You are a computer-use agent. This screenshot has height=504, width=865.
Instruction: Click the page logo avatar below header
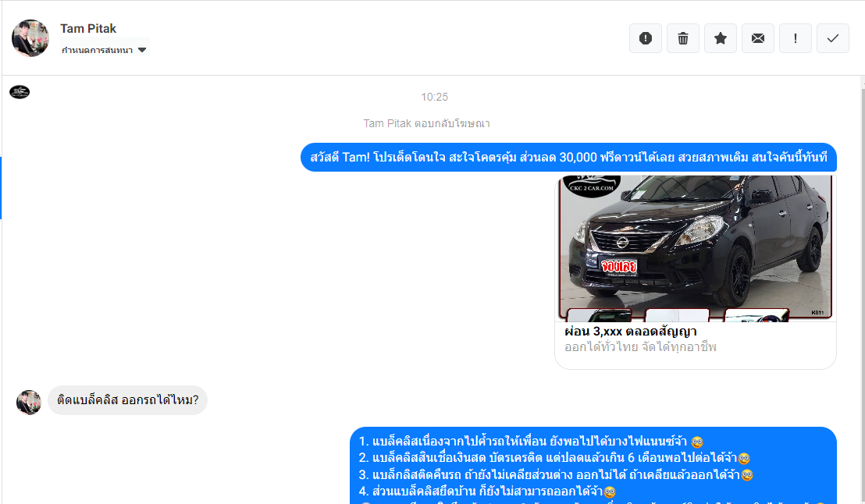20,92
